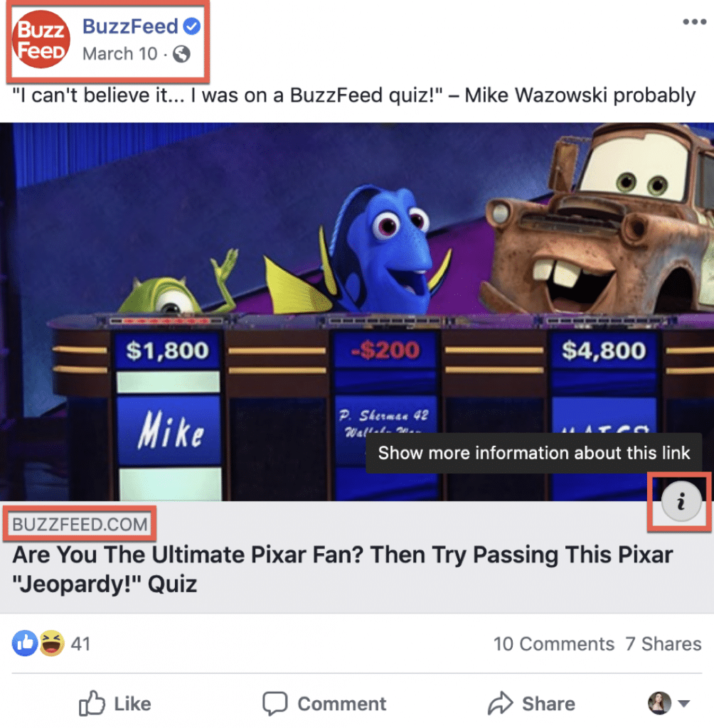Image resolution: width=714 pixels, height=728 pixels.
Task: Click the blue thumbs-up reaction icon
Action: click(x=25, y=643)
